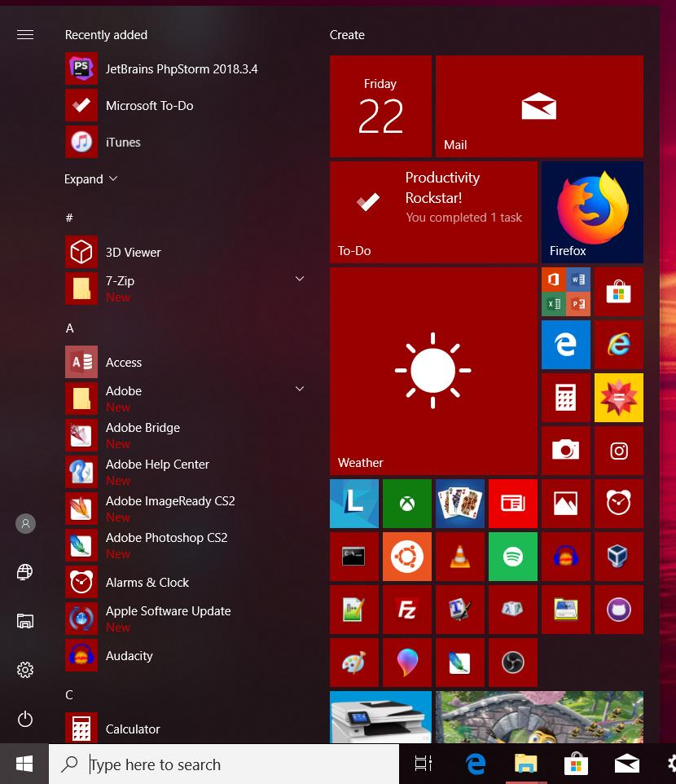Viewport: 676px width, 784px height.
Task: Open the Photos tile
Action: coord(565,504)
